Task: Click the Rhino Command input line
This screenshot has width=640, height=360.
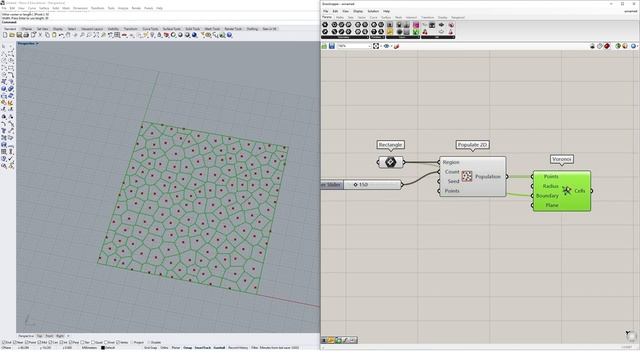Action: [159, 22]
